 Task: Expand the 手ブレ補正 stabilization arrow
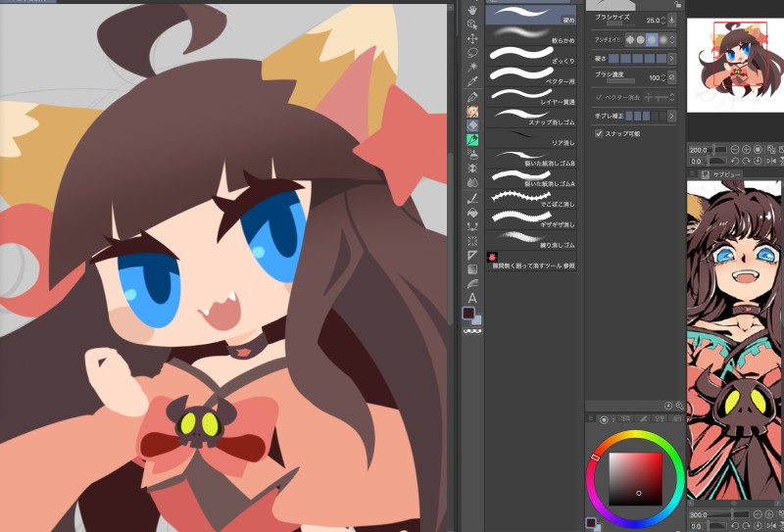click(x=671, y=116)
